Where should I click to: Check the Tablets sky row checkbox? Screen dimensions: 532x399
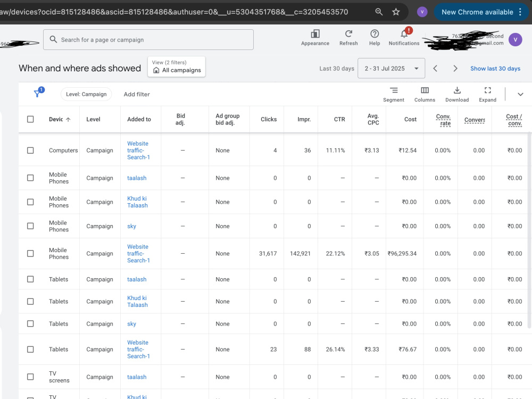point(30,323)
